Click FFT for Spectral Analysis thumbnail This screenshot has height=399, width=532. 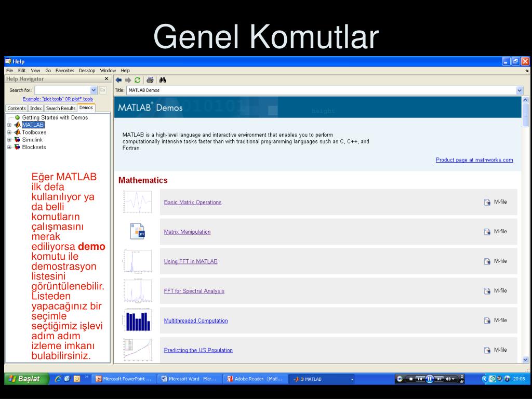137,291
